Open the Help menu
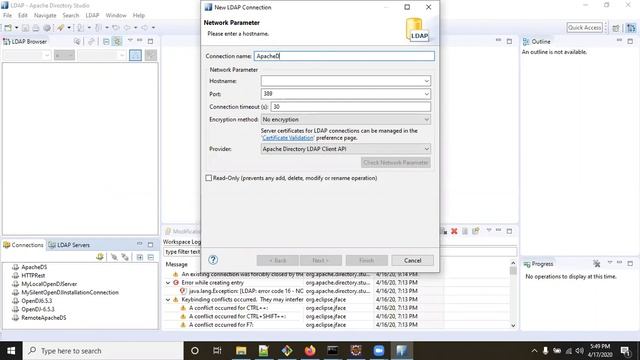 pos(139,15)
